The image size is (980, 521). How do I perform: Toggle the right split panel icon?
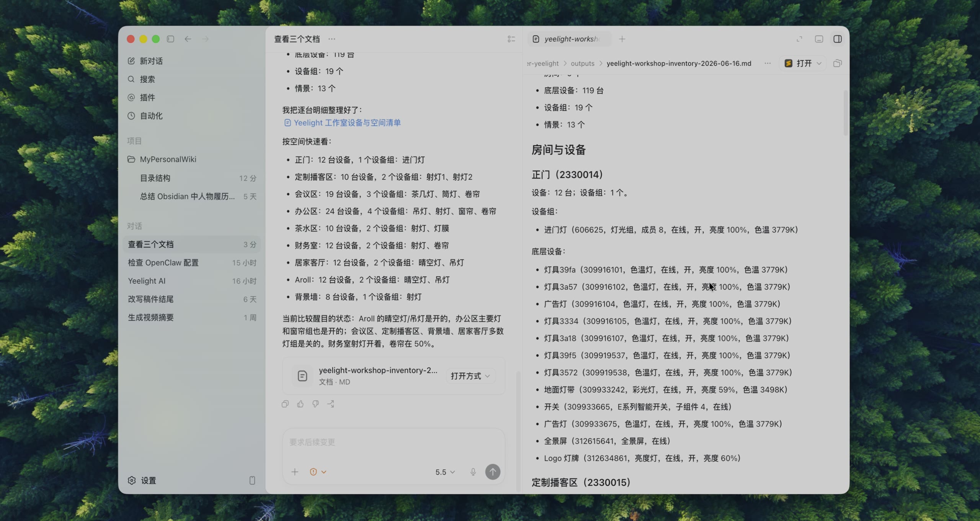pyautogui.click(x=838, y=39)
